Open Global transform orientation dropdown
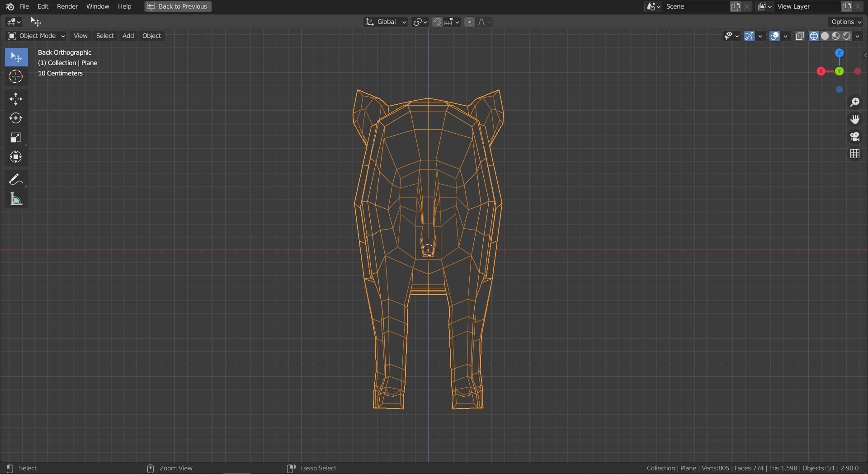Image resolution: width=868 pixels, height=474 pixels. (x=386, y=22)
